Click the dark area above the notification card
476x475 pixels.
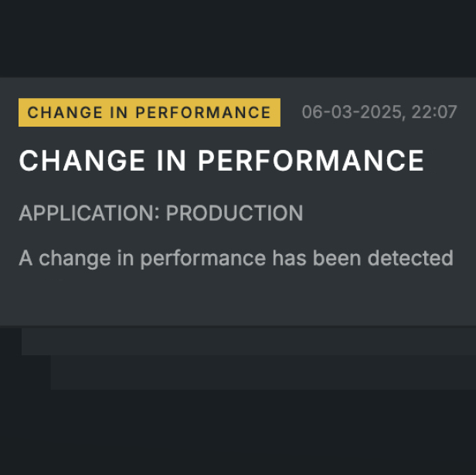(x=238, y=39)
